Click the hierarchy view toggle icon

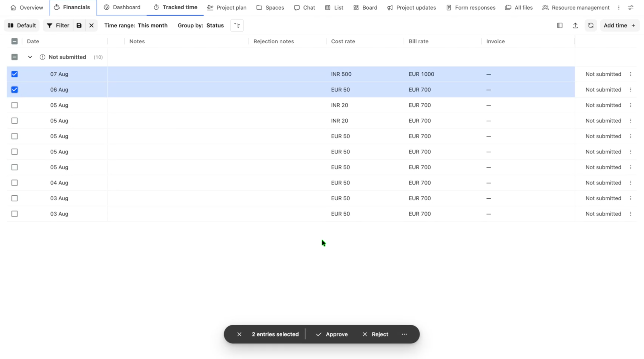click(x=237, y=25)
